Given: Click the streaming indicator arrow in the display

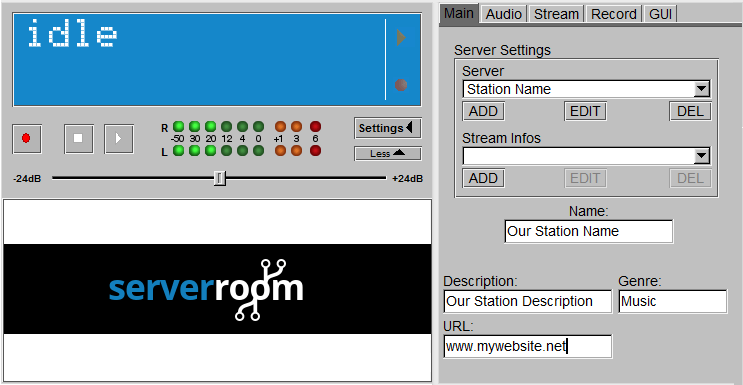Looking at the screenshot, I should 401,37.
